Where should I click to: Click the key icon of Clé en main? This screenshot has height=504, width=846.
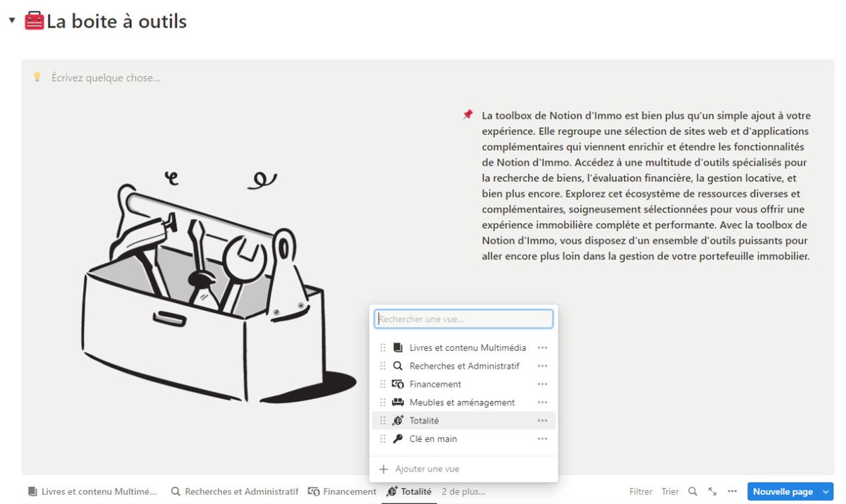pos(398,439)
